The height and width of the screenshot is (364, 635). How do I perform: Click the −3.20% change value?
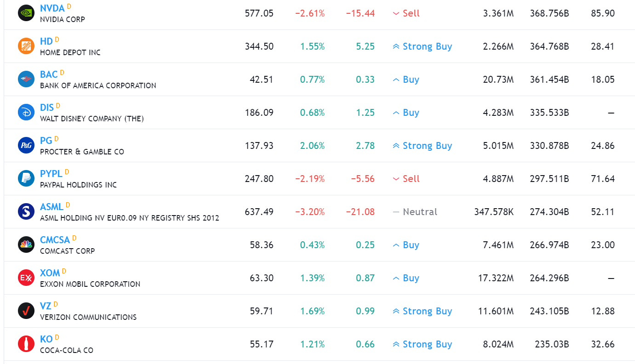(x=310, y=212)
